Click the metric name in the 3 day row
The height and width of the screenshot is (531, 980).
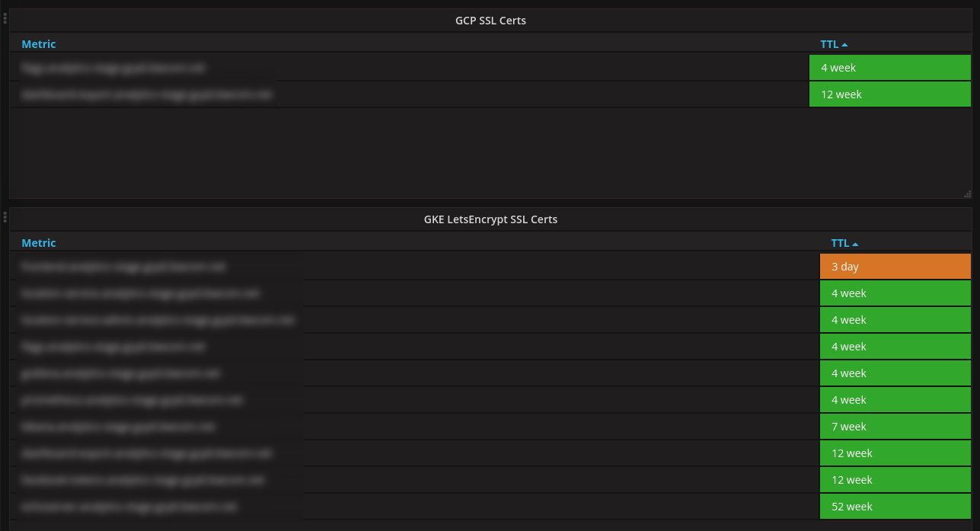click(x=124, y=267)
